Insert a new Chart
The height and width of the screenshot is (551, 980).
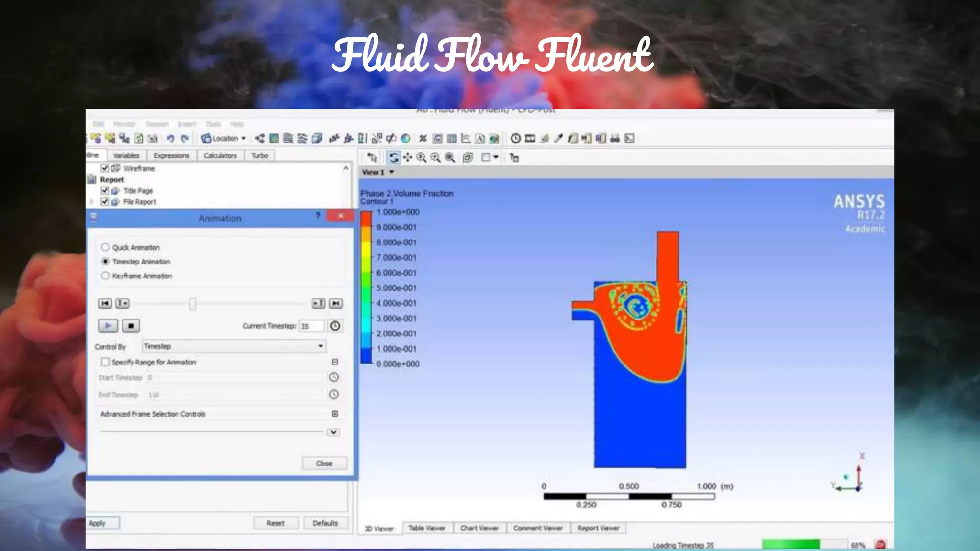point(466,139)
